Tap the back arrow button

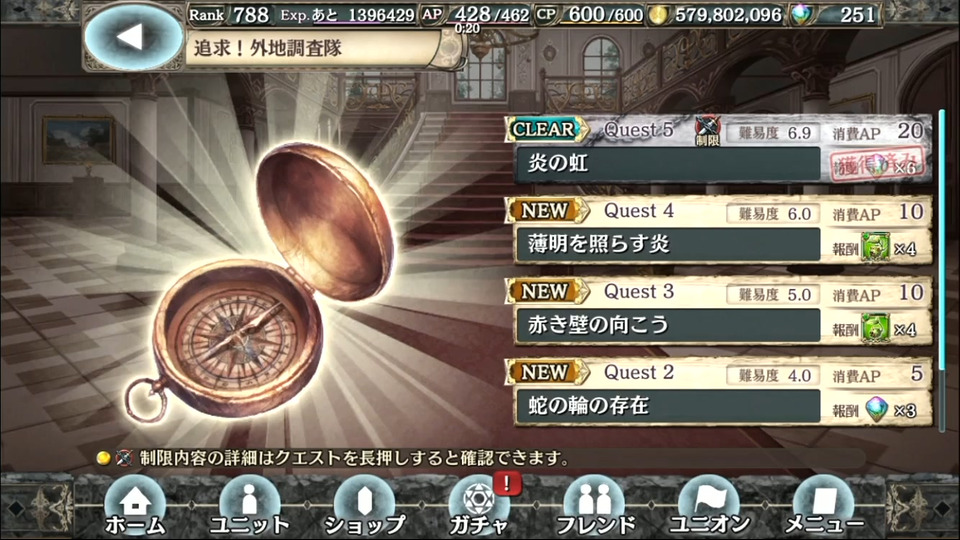(x=133, y=37)
